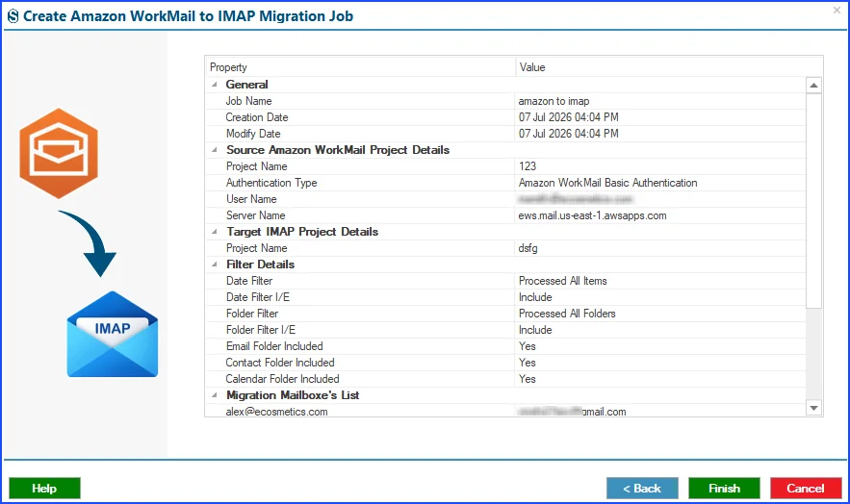
Task: Click the app logo in title bar
Action: click(x=13, y=16)
